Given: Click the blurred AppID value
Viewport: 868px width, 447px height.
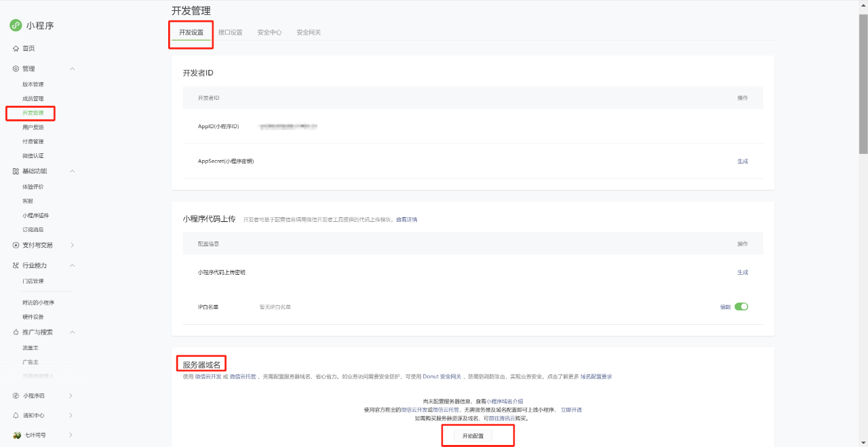Looking at the screenshot, I should (289, 126).
